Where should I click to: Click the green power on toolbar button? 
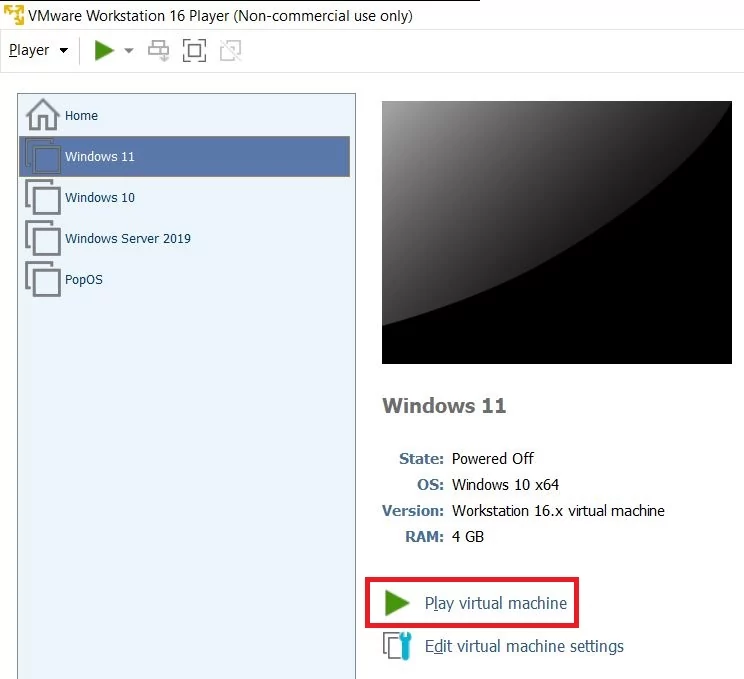104,50
